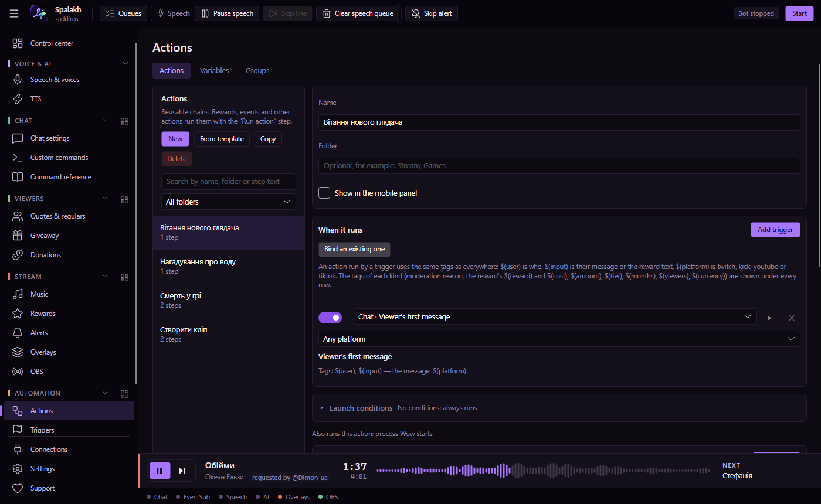Open Custom commands in sidebar
This screenshot has height=504, width=821.
[x=69, y=158]
